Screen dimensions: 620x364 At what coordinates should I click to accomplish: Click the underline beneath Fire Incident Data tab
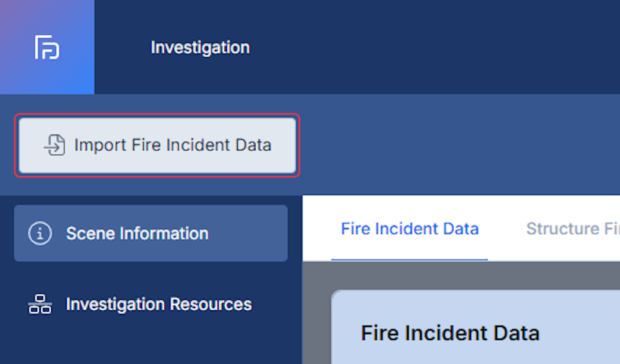point(410,260)
